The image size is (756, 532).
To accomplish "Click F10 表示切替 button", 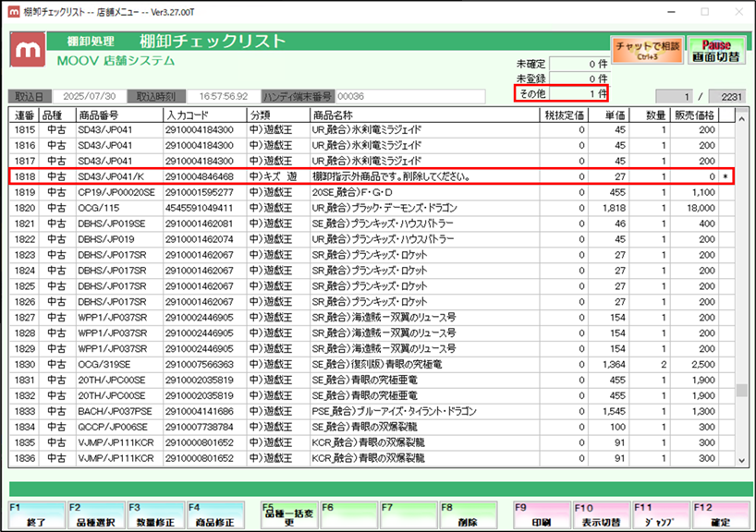I will pyautogui.click(x=602, y=515).
